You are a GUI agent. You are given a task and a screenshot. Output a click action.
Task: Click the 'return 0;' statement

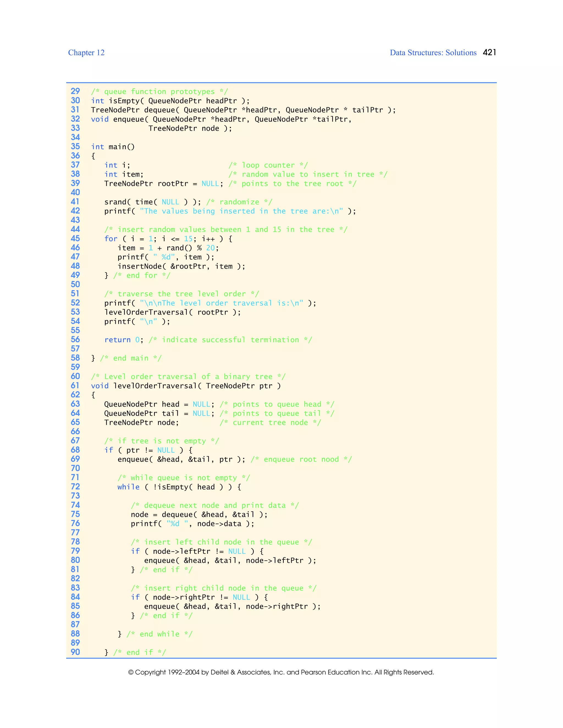coord(124,340)
